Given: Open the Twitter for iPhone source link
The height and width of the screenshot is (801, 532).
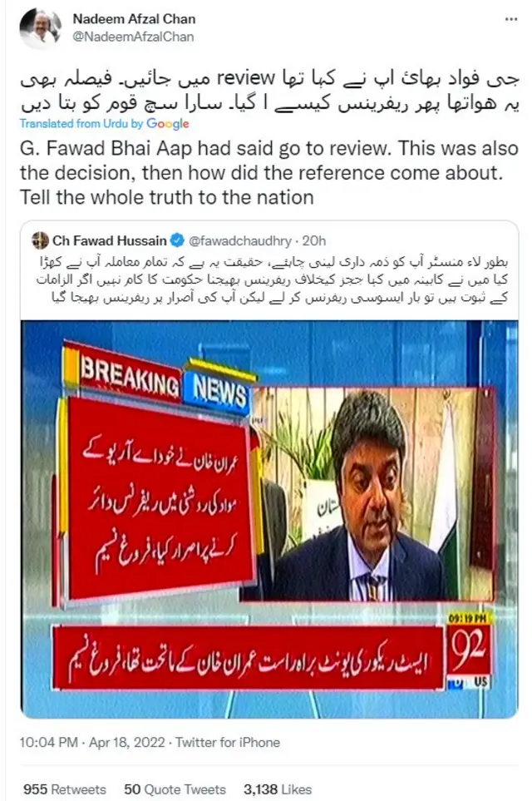Looking at the screenshot, I should (x=228, y=742).
